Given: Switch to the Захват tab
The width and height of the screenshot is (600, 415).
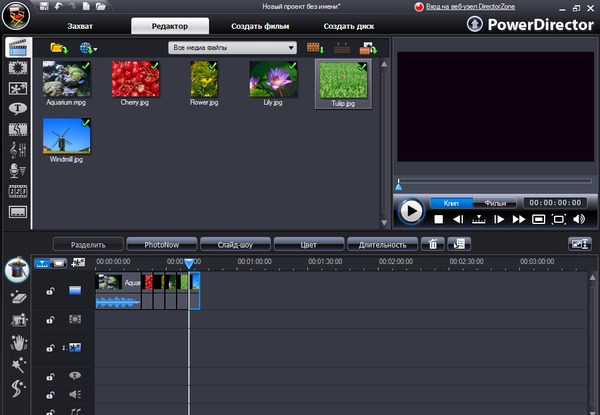Looking at the screenshot, I should coord(80,26).
